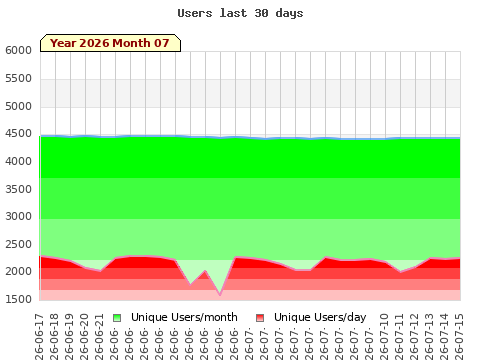This screenshot has width=480, height=360.
Task: Click the 26-06-19 date label
Action: (x=69, y=337)
